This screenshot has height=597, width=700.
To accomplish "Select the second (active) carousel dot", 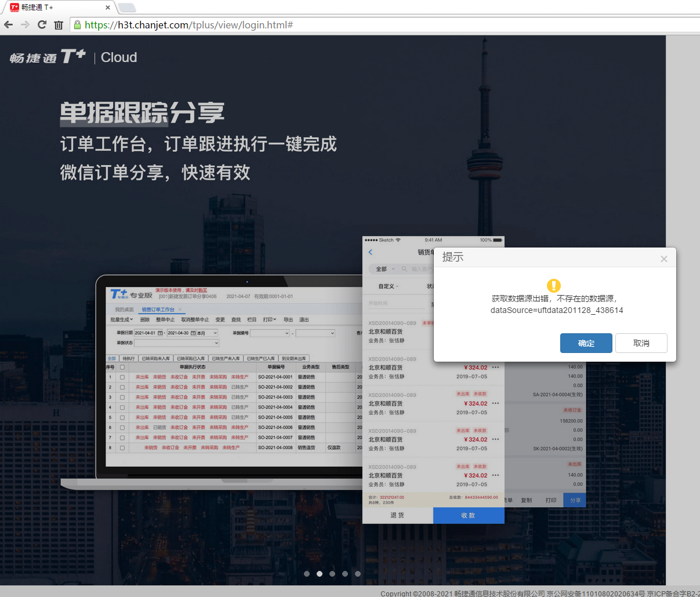I will (320, 574).
